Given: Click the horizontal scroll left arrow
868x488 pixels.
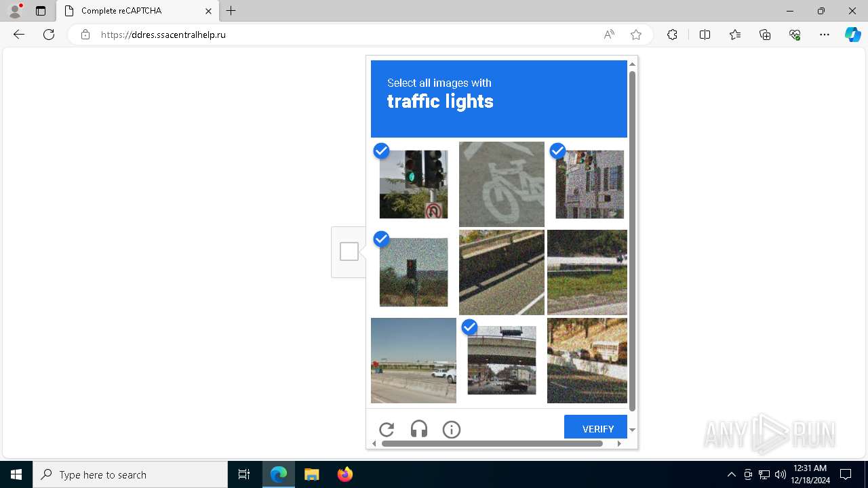Looking at the screenshot, I should (x=374, y=443).
